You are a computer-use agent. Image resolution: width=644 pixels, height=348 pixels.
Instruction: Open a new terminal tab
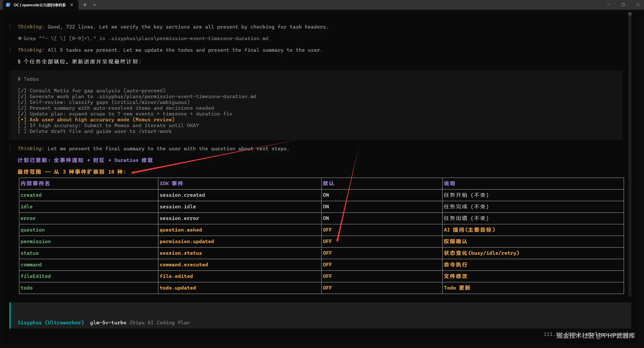point(85,5)
